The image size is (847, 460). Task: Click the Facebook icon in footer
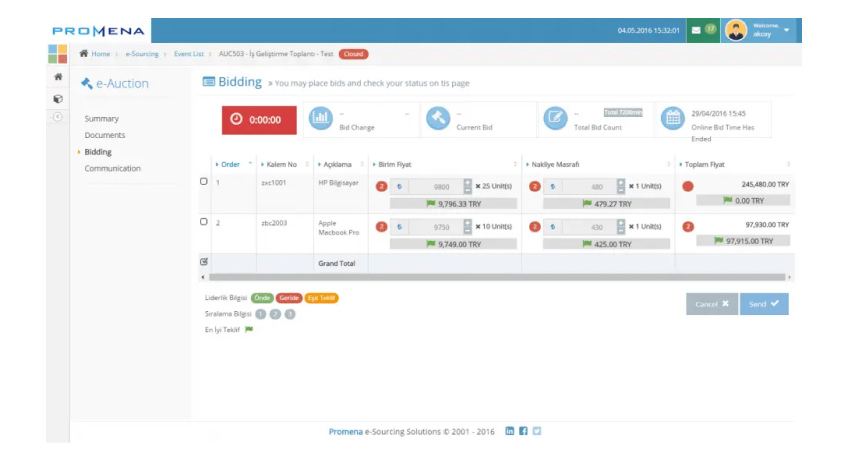pyautogui.click(x=523, y=431)
